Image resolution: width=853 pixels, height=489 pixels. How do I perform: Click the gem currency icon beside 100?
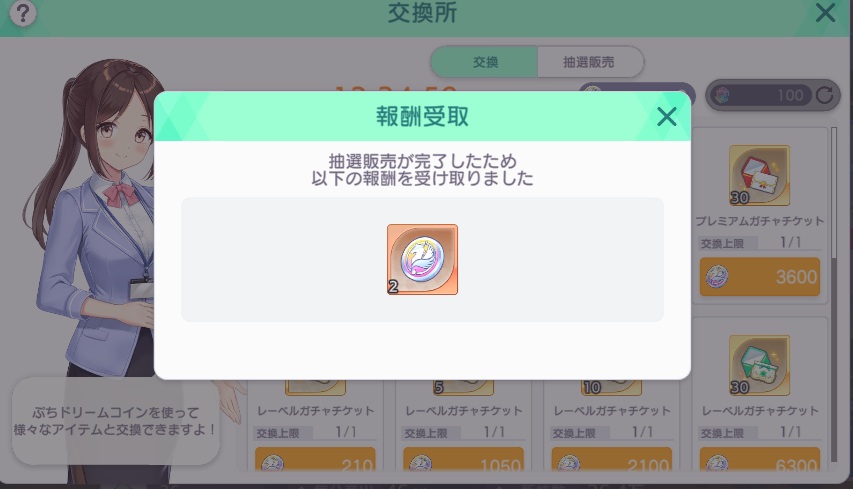point(722,96)
